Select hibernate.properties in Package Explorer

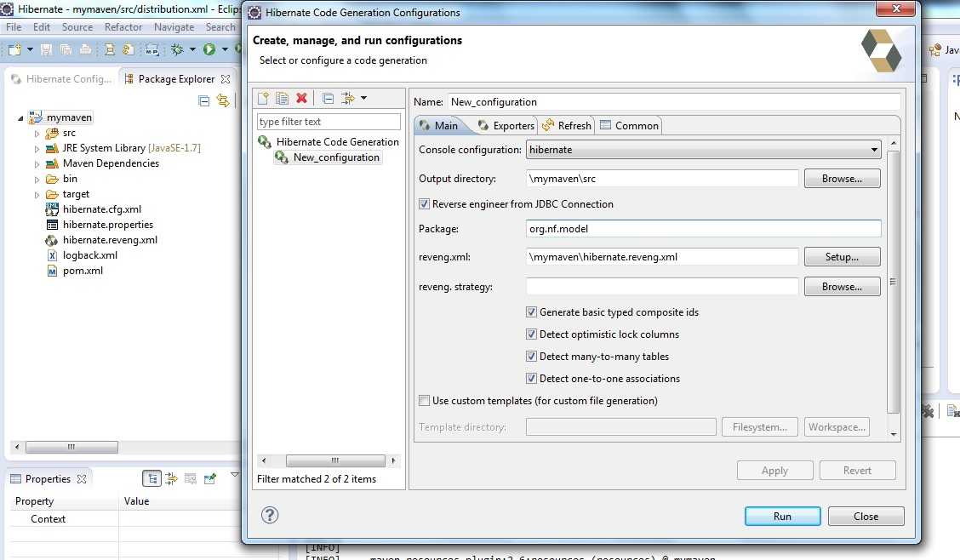pyautogui.click(x=108, y=225)
